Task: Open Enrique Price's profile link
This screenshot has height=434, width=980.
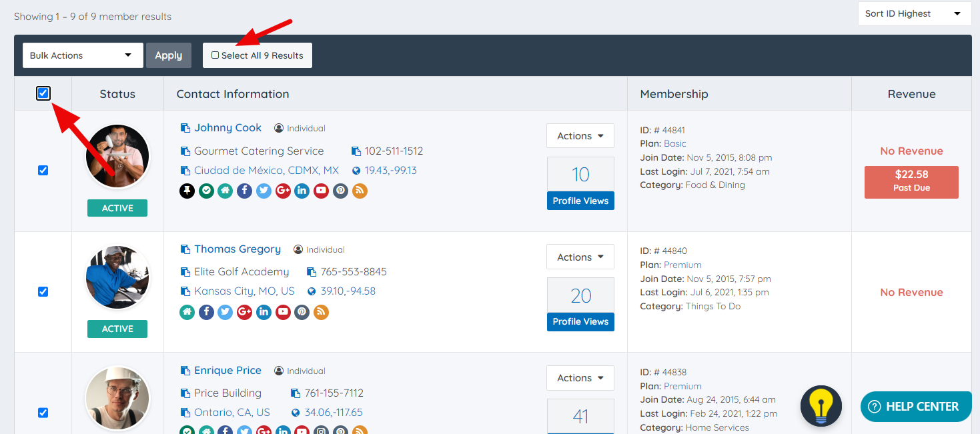Action: click(228, 370)
